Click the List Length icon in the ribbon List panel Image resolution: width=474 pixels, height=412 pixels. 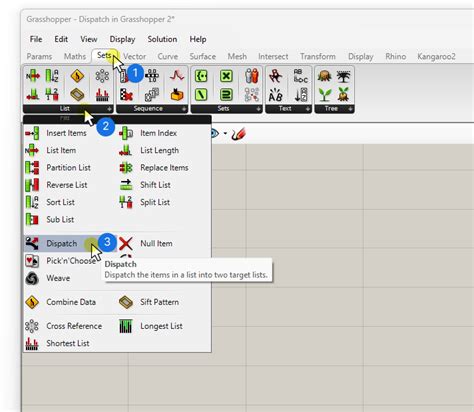pyautogui.click(x=33, y=94)
